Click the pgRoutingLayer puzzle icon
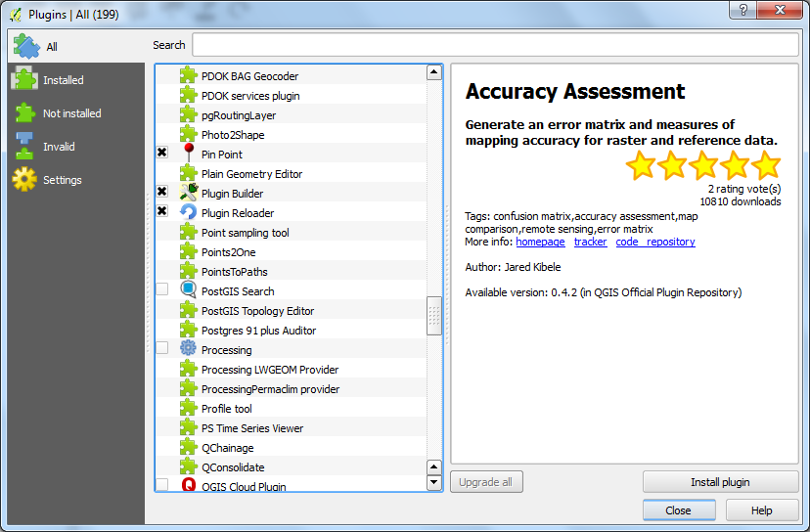810x532 pixels. 189,114
